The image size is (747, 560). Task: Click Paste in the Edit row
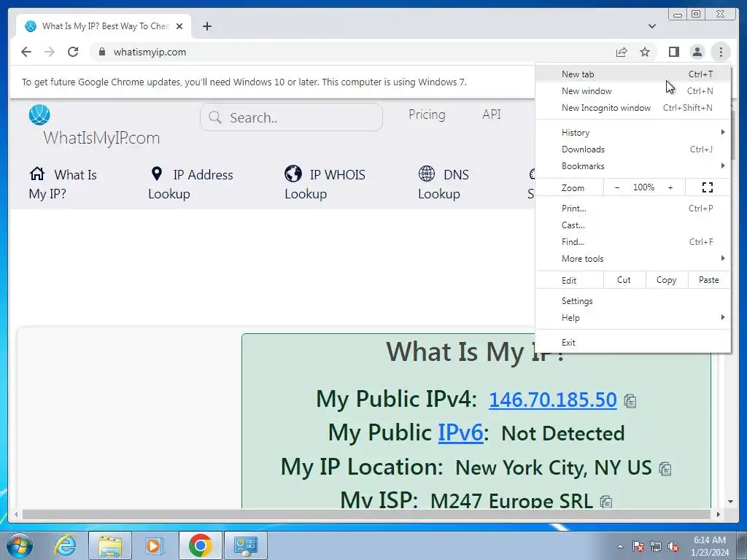[709, 280]
